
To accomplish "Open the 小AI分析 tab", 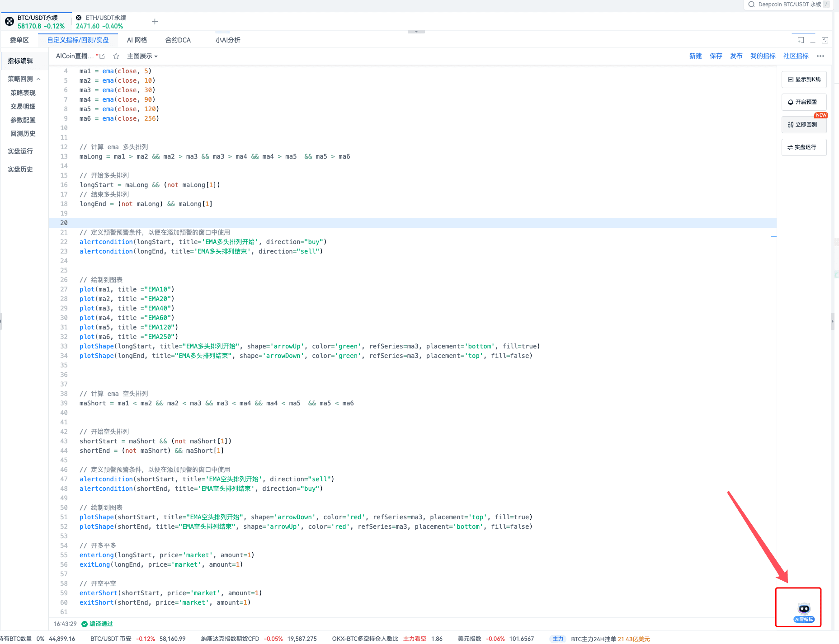I will [228, 40].
